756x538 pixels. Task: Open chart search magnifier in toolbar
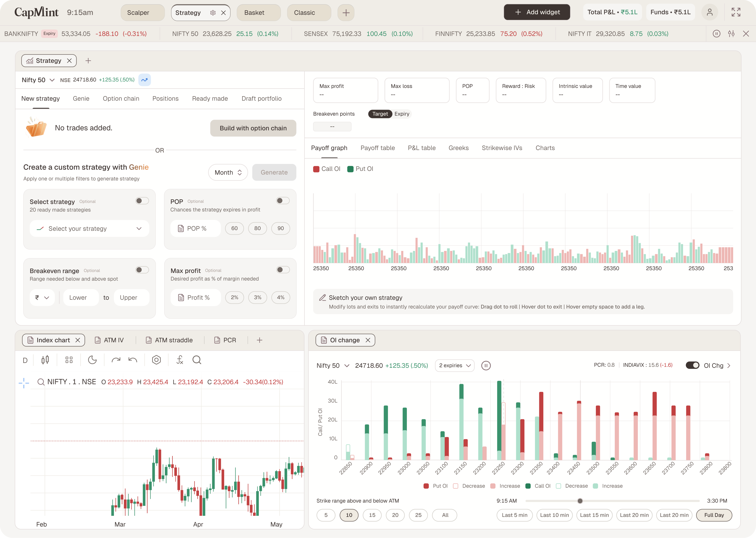pyautogui.click(x=197, y=360)
